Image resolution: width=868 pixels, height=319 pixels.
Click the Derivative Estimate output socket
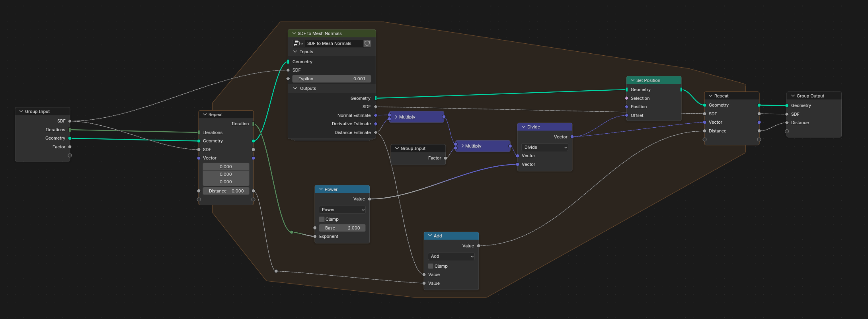(376, 124)
